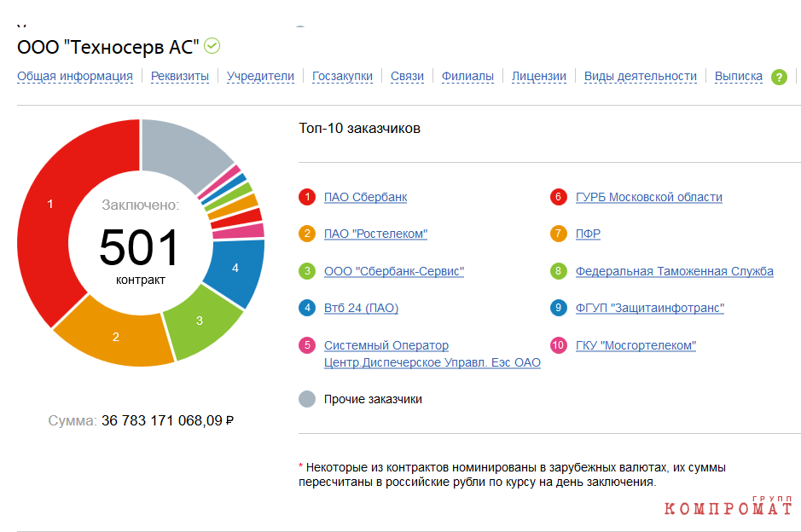Open the Выписка tab
The width and height of the screenshot is (801, 532).
coord(738,76)
